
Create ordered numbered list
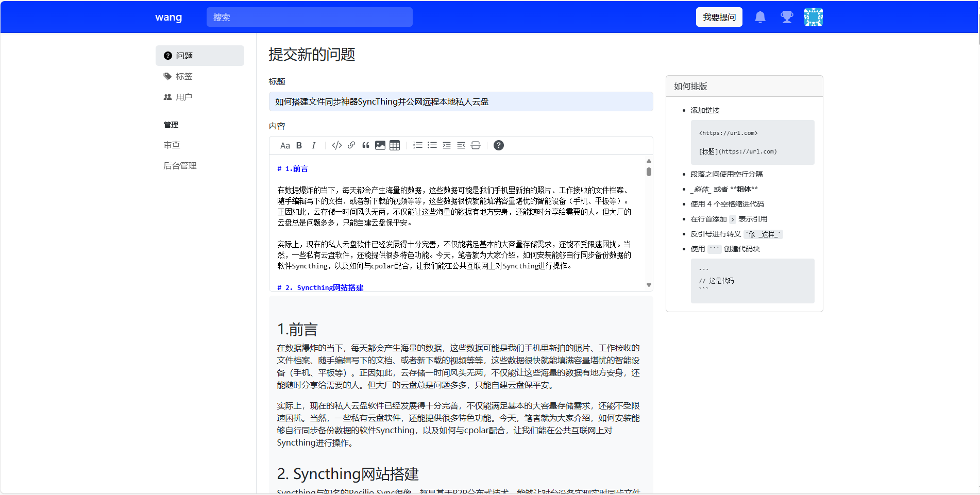418,145
